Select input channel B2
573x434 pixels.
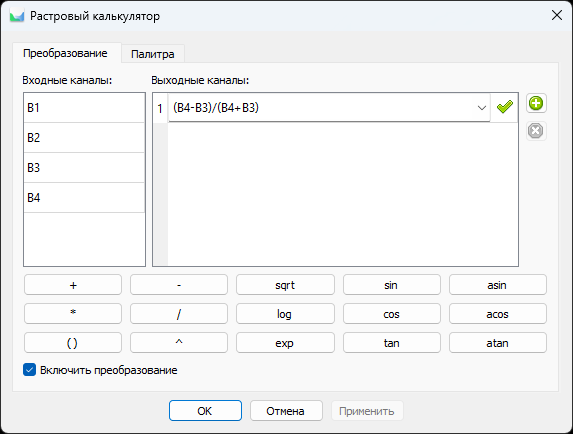point(84,138)
